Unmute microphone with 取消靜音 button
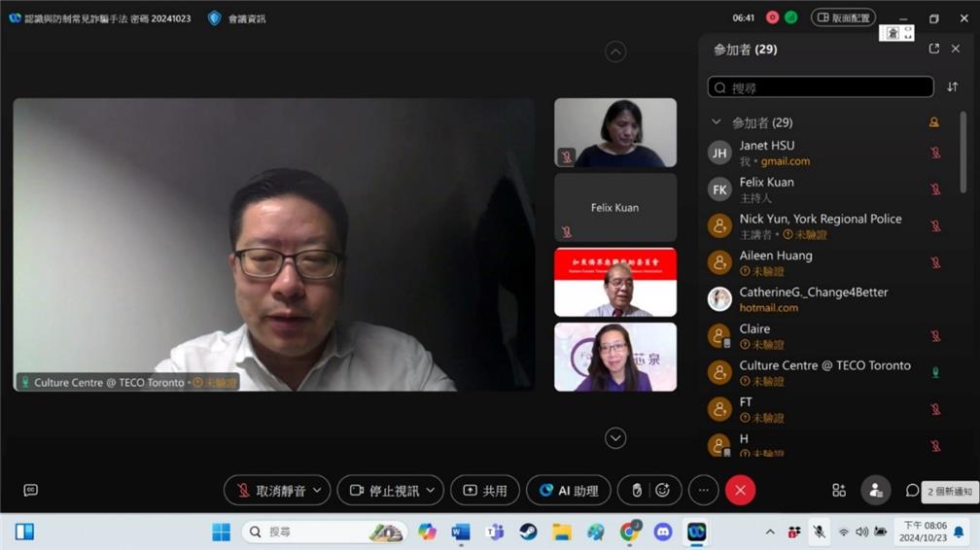Screen dimensions: 980x550 269,491
